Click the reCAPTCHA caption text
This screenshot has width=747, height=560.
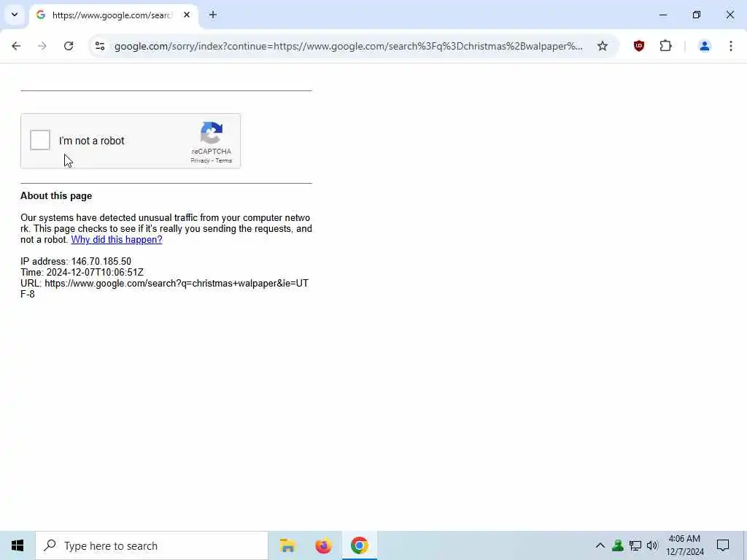point(212,152)
